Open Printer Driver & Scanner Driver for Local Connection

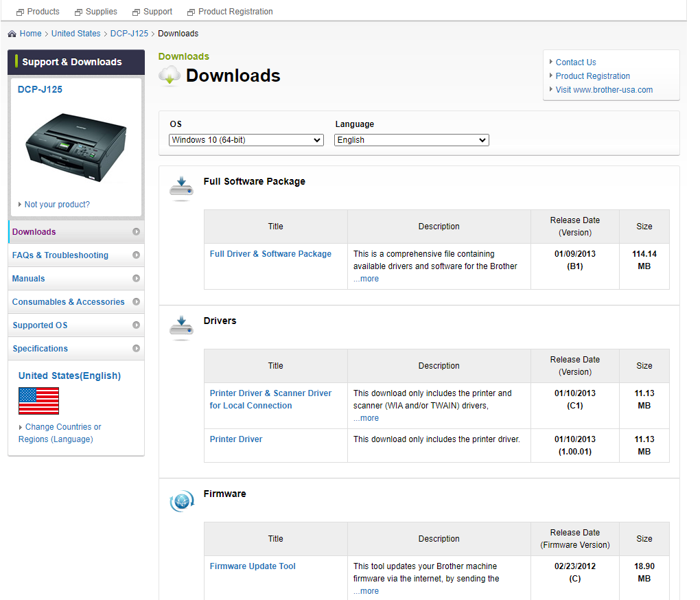click(270, 399)
